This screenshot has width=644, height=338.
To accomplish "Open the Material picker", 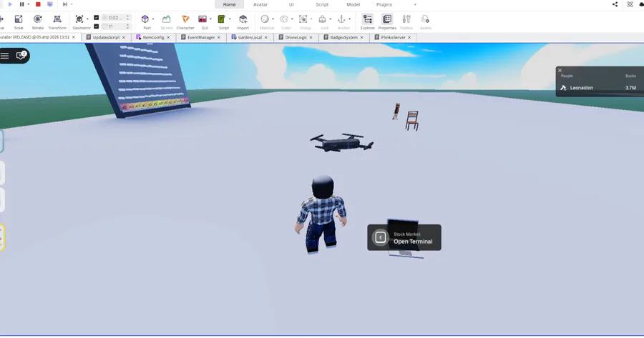I will tap(265, 19).
